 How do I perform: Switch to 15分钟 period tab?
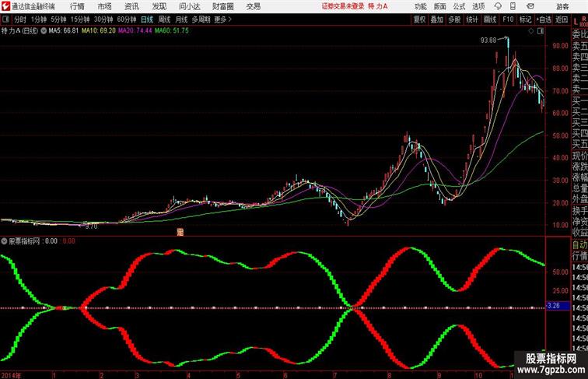(x=80, y=19)
